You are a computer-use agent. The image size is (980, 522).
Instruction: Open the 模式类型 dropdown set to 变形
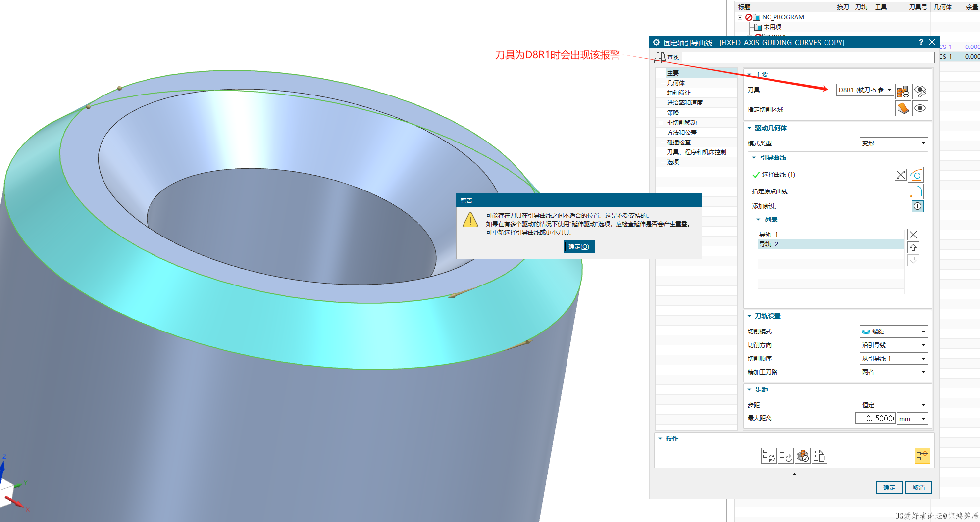893,143
